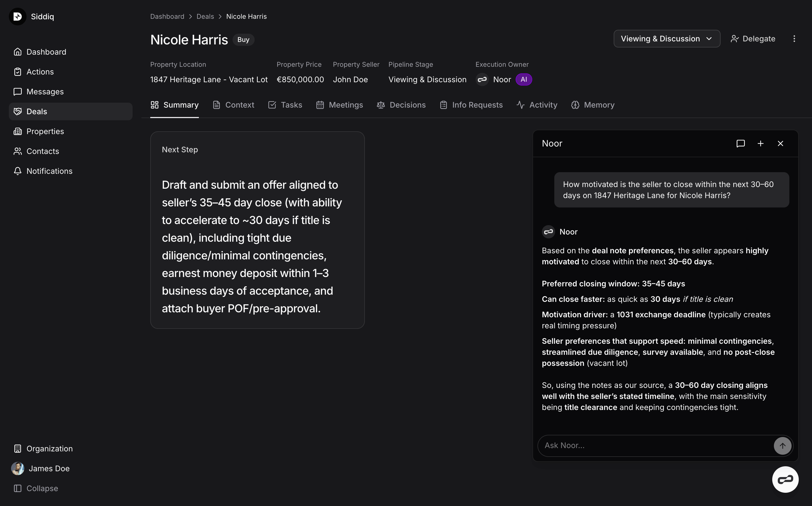
Task: Click the floating Noor assistant button
Action: click(785, 479)
